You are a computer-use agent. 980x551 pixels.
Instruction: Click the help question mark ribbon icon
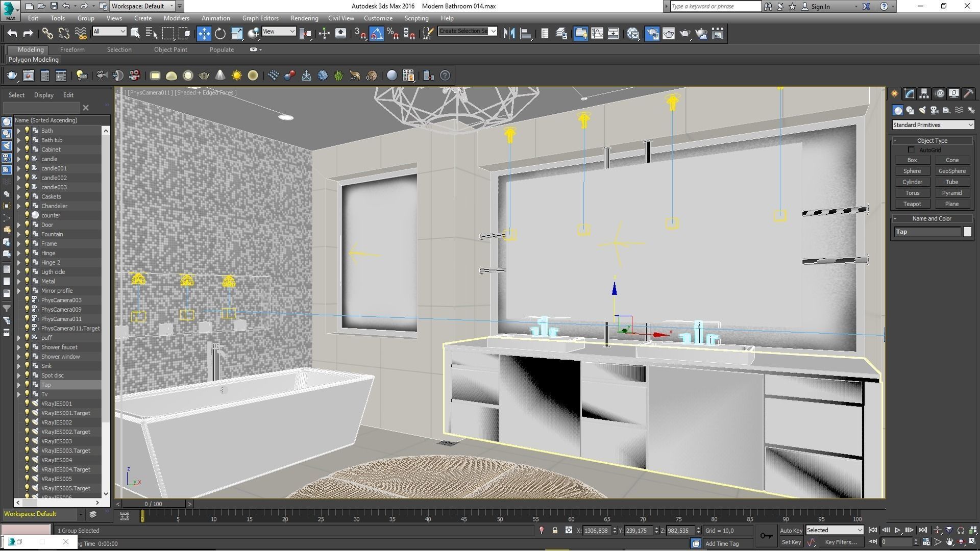[x=445, y=76]
